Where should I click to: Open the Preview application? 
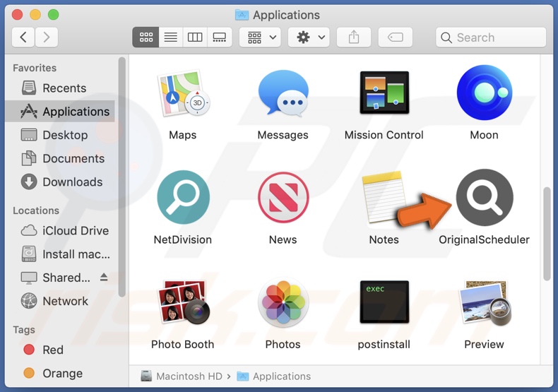[485, 302]
